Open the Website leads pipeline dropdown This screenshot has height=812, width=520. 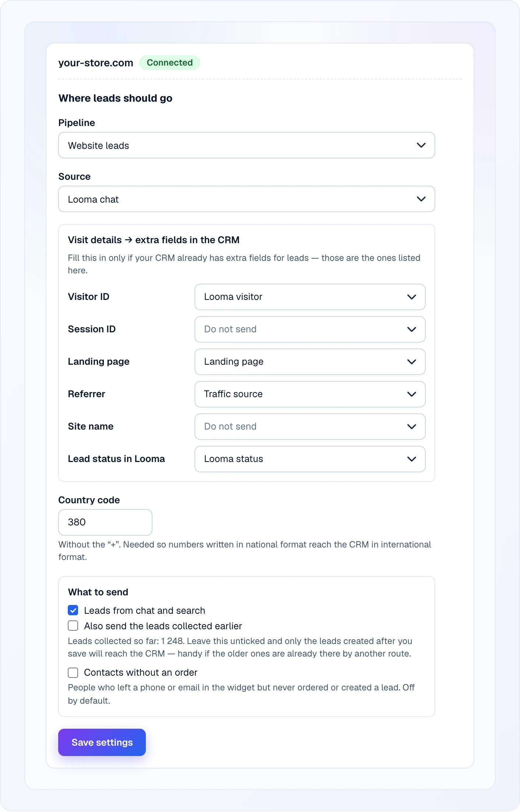247,145
